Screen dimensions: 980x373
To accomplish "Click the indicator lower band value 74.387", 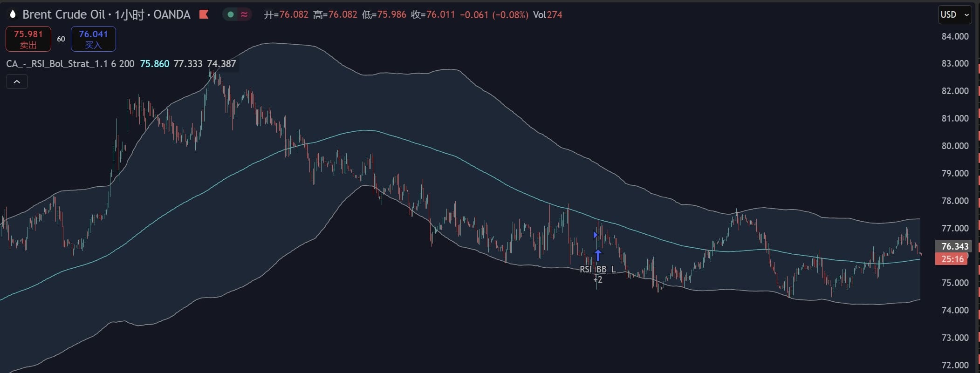I will (221, 64).
